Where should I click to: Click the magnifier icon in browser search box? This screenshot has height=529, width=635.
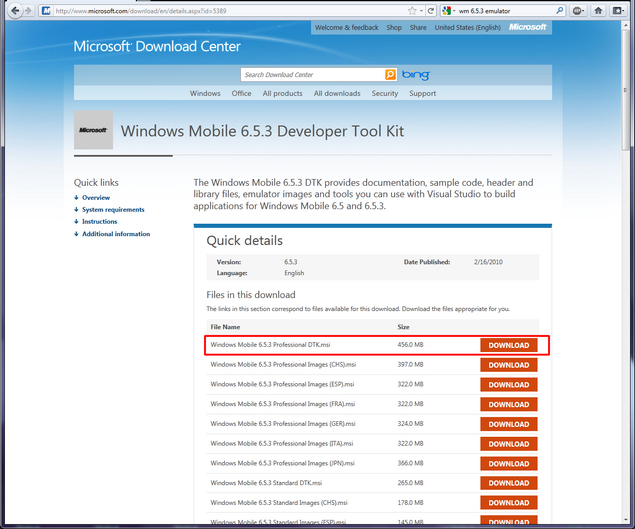[561, 10]
